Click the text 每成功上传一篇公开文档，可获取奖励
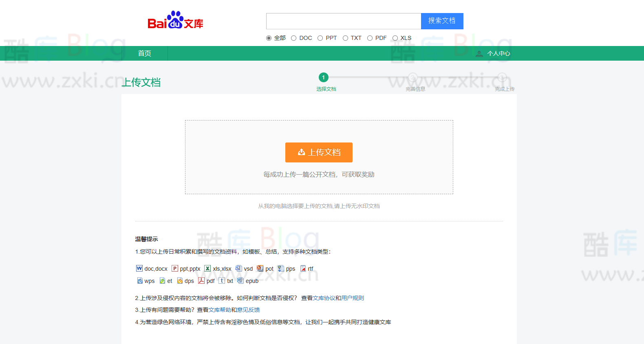The width and height of the screenshot is (644, 344). 319,174
